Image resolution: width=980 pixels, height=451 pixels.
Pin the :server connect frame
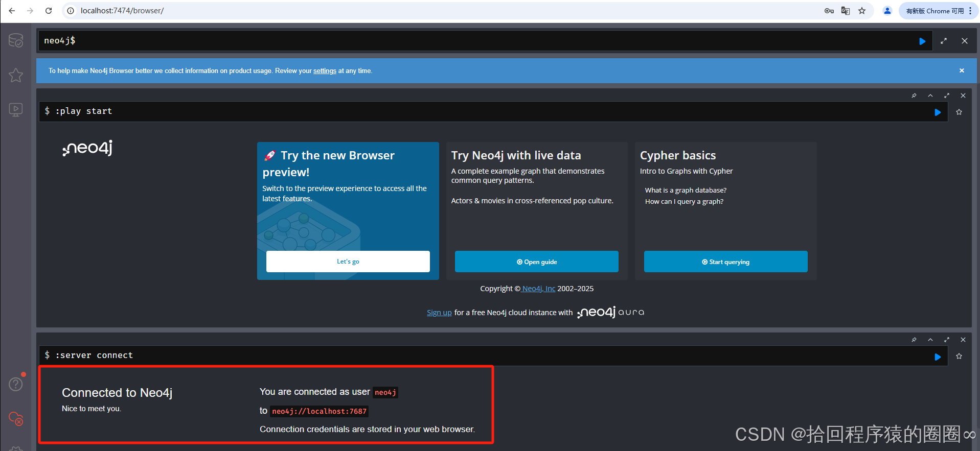(914, 340)
